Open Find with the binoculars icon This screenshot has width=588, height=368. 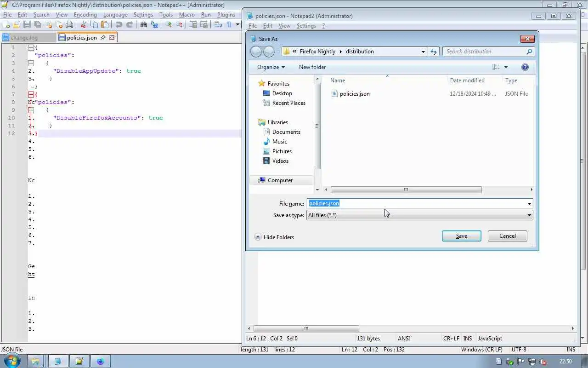coord(143,25)
